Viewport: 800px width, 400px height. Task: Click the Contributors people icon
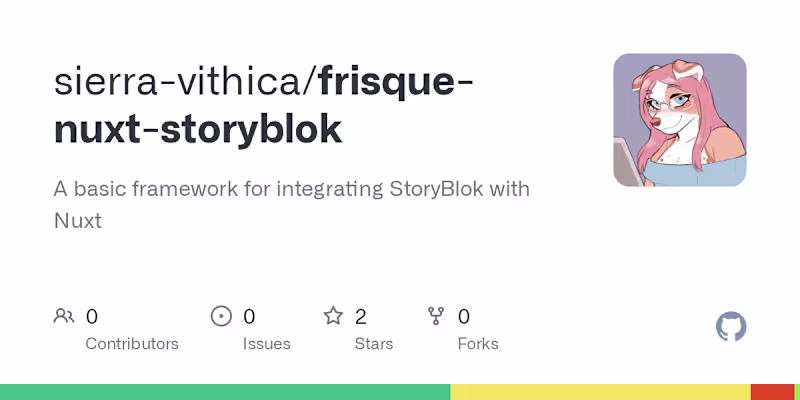click(x=64, y=317)
